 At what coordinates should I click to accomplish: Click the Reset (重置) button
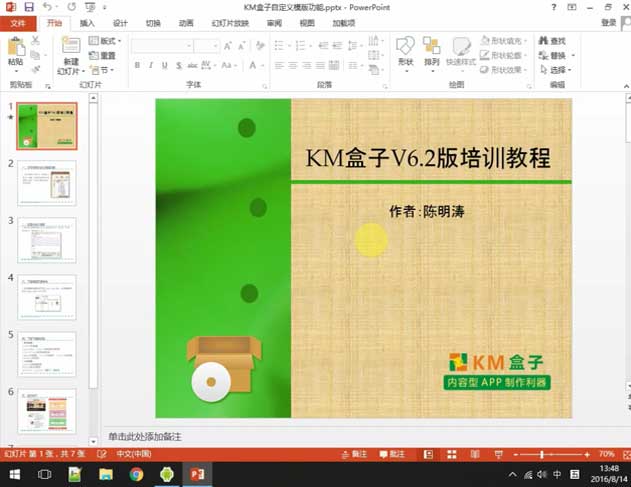102,56
